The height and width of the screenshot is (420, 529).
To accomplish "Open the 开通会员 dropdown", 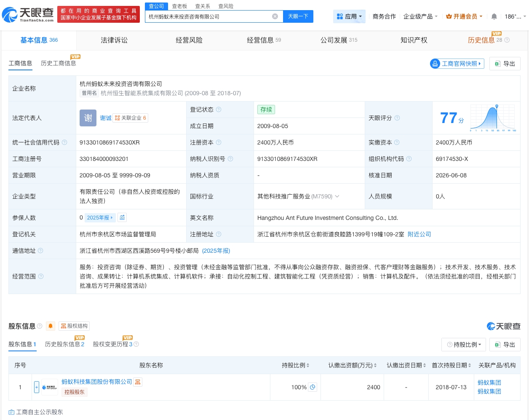I will (x=464, y=16).
